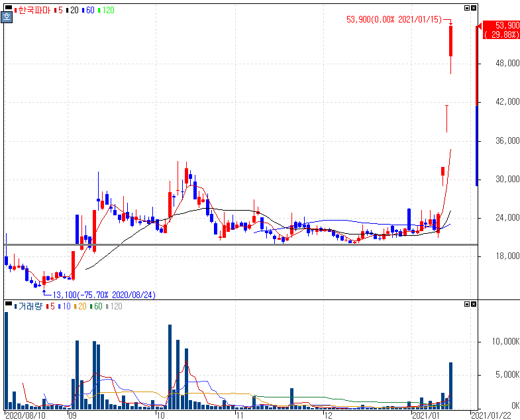Click the 48,000 price axis label
This screenshot has height=420, width=520.
(x=507, y=63)
